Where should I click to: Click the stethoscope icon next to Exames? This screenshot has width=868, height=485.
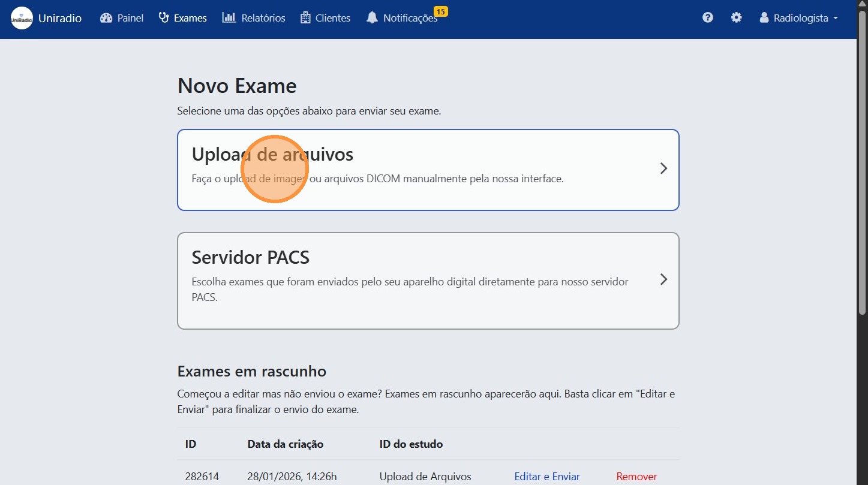pyautogui.click(x=163, y=17)
